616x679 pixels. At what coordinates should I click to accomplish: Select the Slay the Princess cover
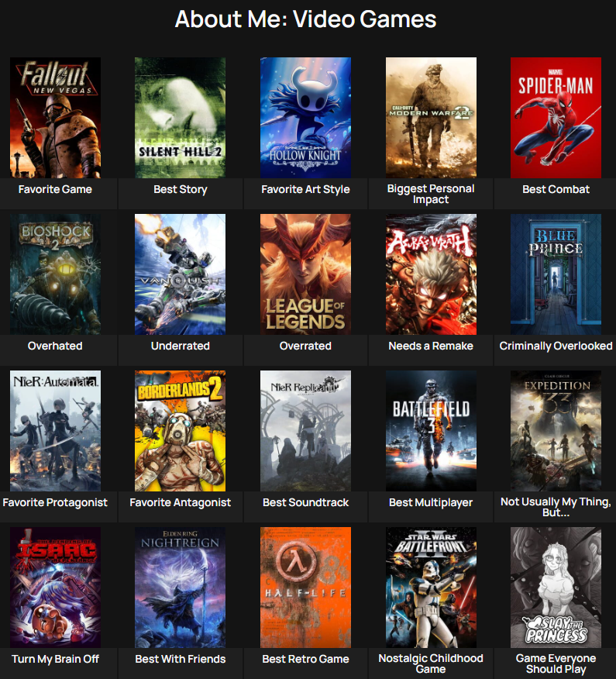pos(556,588)
